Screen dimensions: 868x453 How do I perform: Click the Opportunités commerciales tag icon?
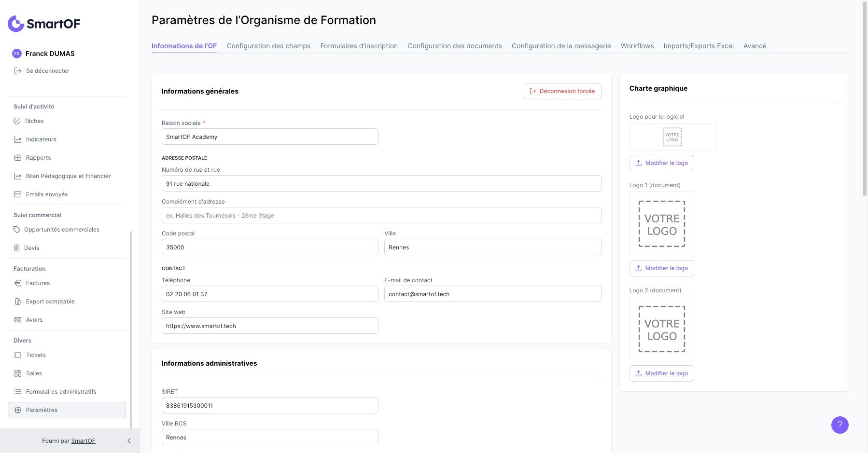click(x=17, y=230)
